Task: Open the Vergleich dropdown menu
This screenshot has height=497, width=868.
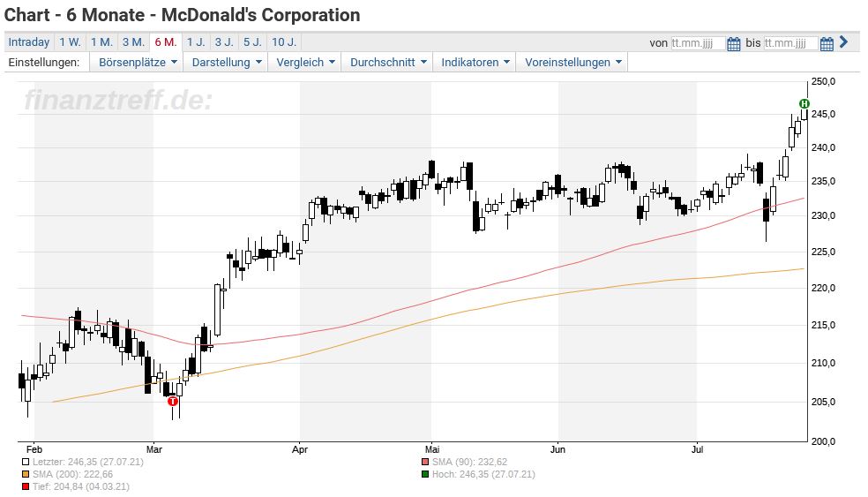Action: (305, 62)
